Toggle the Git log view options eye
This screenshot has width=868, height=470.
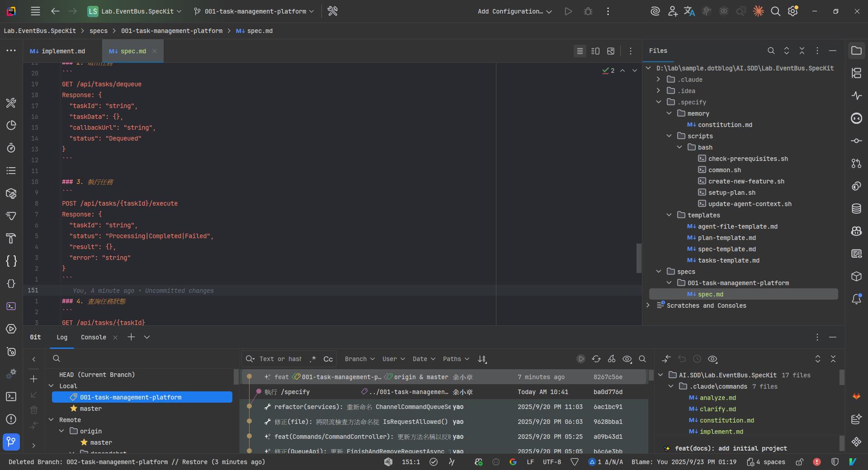click(627, 359)
